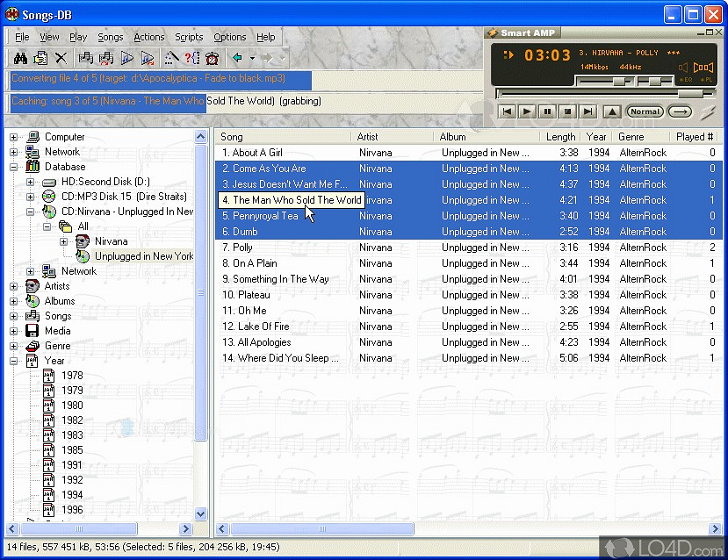Click the green back arrow icon
This screenshot has height=560, width=728.
[x=236, y=59]
